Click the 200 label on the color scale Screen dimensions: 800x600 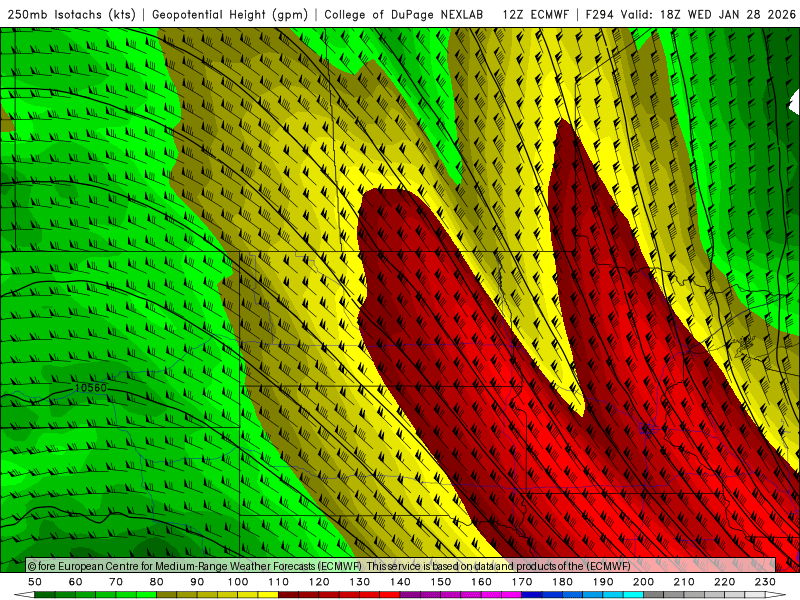(643, 582)
